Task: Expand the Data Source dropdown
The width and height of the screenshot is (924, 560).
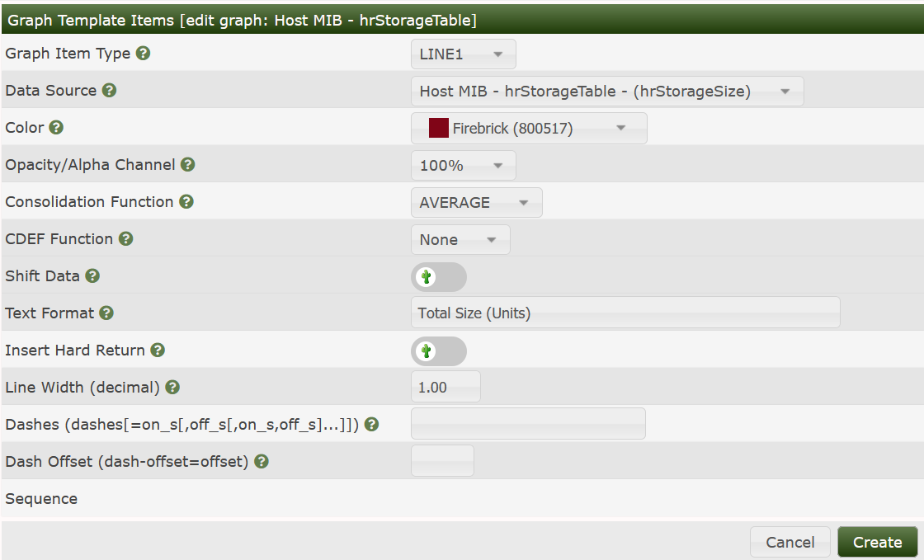Action: click(x=606, y=92)
